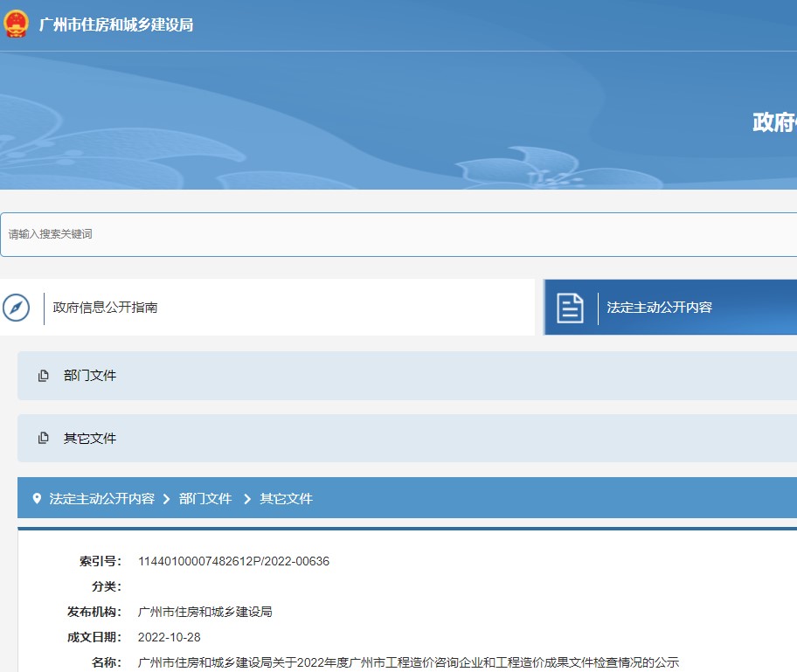
Task: Click the index number 11440100007482612P/2022-00636
Action: [233, 561]
